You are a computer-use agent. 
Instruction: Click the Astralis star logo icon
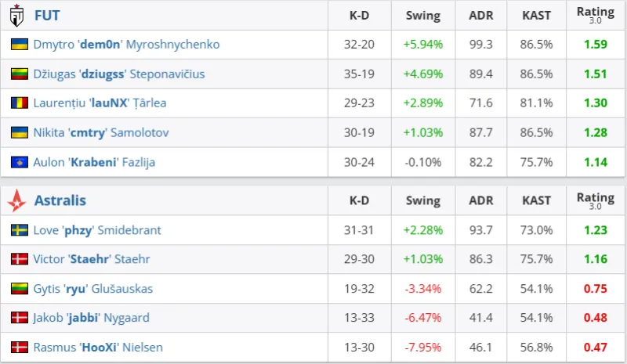tap(16, 201)
